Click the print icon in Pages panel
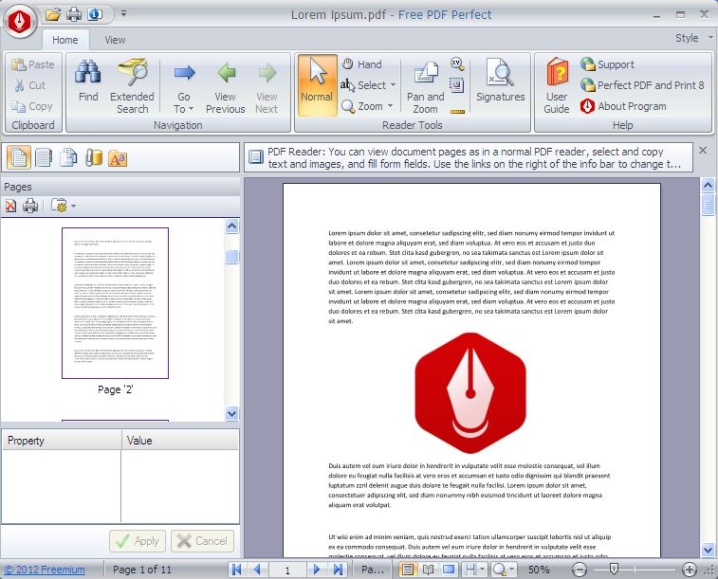Viewport: 718px width, 579px height. click(31, 206)
